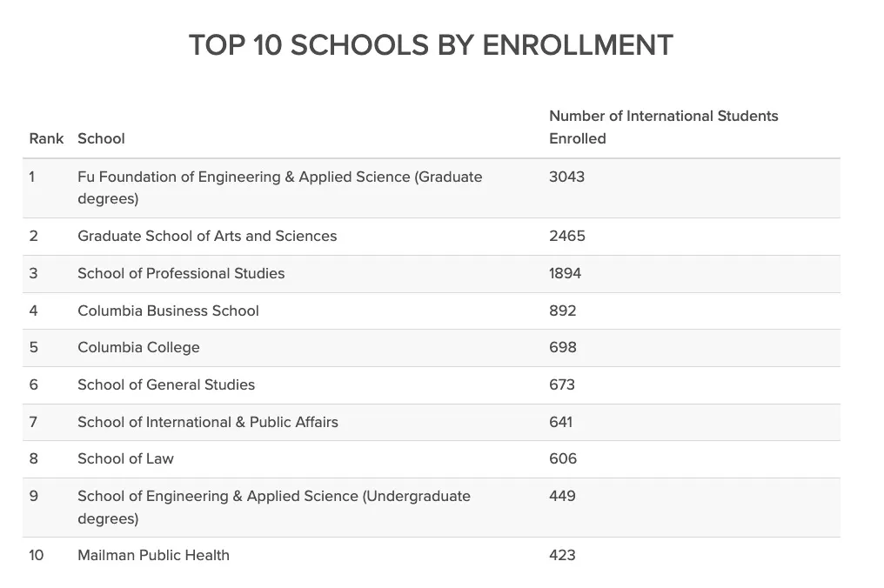Image resolution: width=884 pixels, height=588 pixels.
Task: Click the enrollment number 2465
Action: pyautogui.click(x=566, y=236)
